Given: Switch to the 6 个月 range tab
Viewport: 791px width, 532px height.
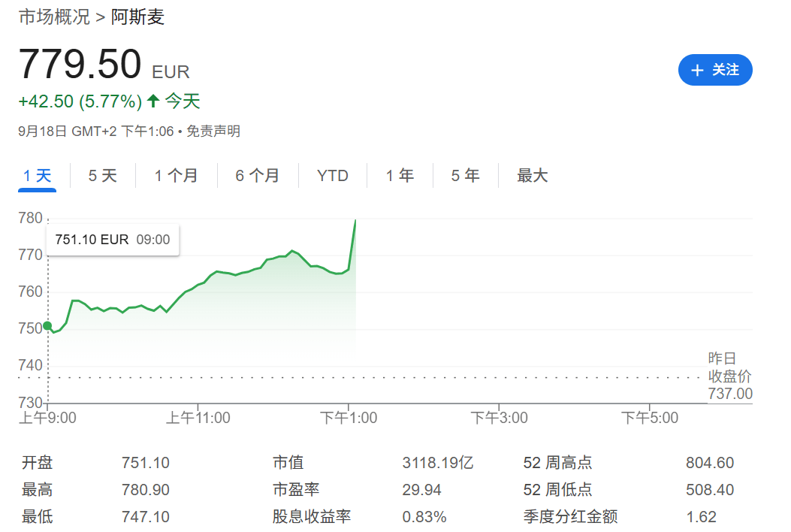Looking at the screenshot, I should [257, 176].
